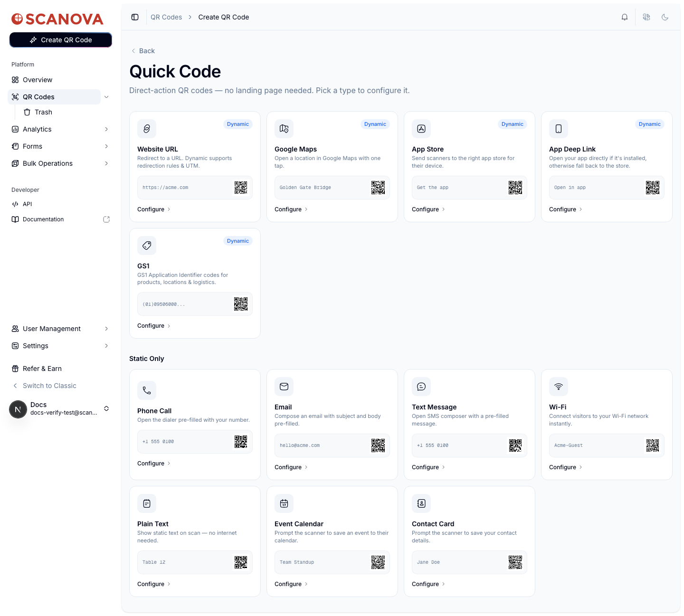Configure the Plain Text code
The height and width of the screenshot is (616, 684).
click(x=154, y=584)
